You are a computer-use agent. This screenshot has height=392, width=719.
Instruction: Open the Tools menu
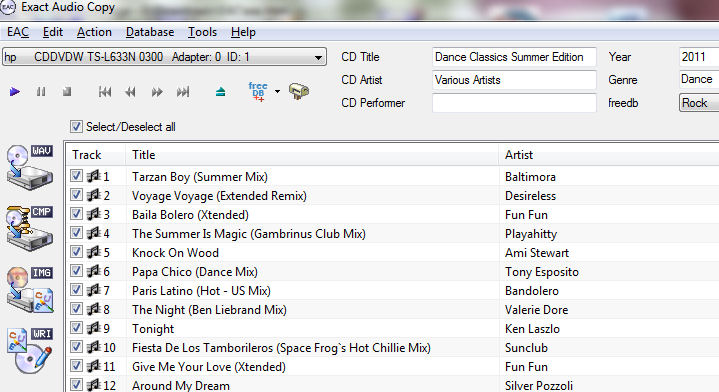(x=202, y=32)
